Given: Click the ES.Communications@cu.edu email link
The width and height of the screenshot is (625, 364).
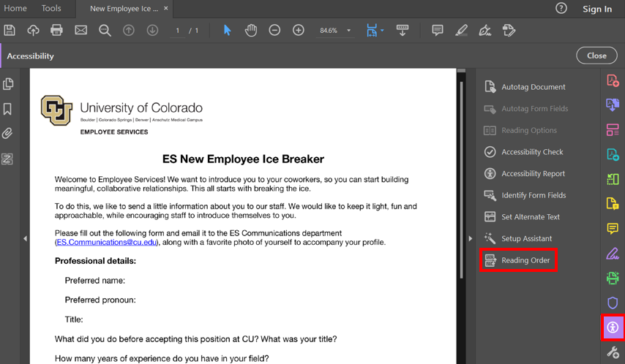Looking at the screenshot, I should (x=106, y=242).
